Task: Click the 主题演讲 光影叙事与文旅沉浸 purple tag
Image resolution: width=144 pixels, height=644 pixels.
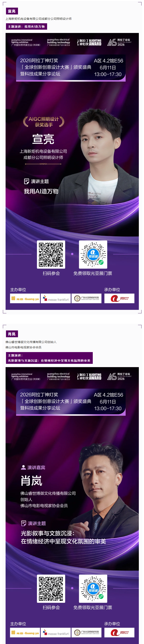Action: tap(49, 358)
